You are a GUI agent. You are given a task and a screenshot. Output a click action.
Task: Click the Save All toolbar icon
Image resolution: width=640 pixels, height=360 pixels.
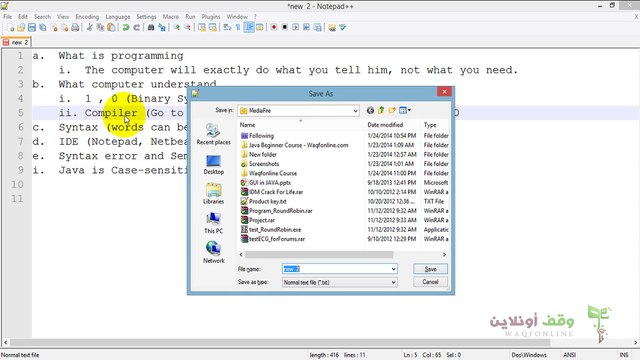pos(42,28)
